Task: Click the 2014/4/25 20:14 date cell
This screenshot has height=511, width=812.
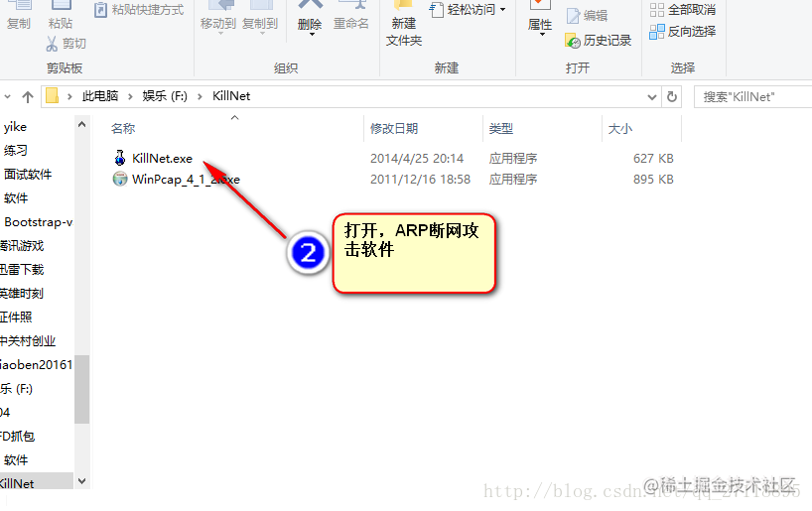Action: (417, 159)
